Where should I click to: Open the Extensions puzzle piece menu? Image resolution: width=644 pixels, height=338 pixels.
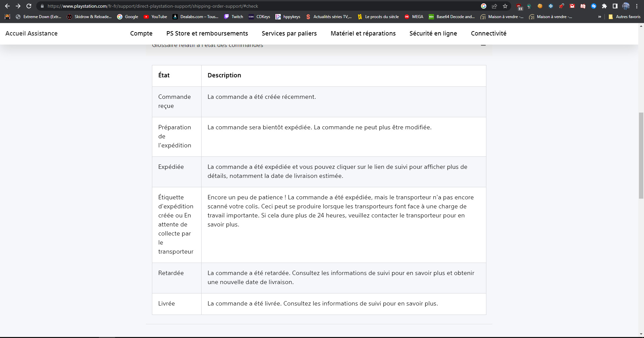[x=604, y=6]
